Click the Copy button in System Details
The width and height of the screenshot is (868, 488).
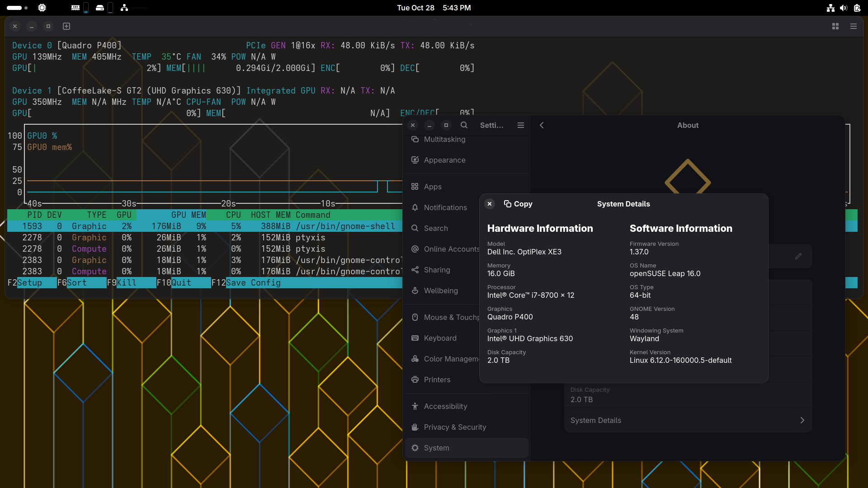(518, 204)
